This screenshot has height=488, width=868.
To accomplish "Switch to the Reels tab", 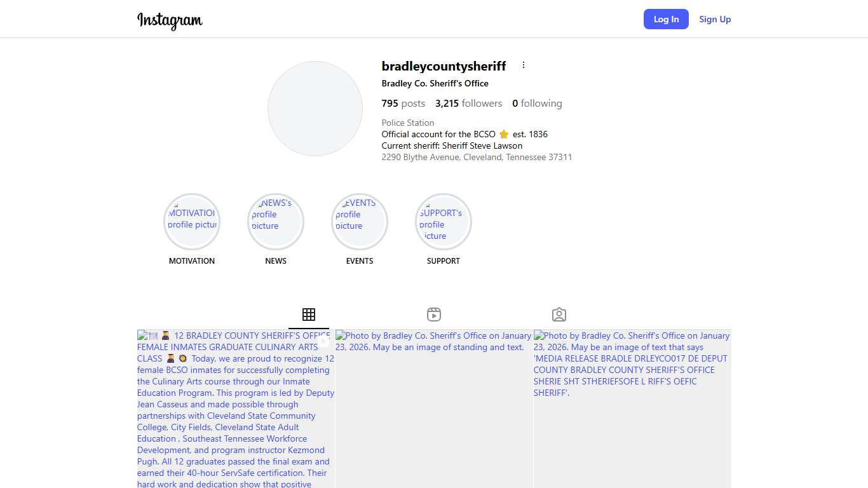I will pyautogui.click(x=434, y=315).
